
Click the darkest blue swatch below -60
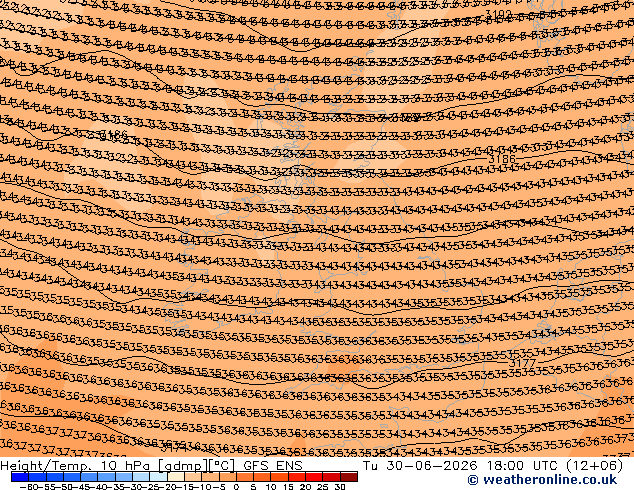tap(20, 477)
